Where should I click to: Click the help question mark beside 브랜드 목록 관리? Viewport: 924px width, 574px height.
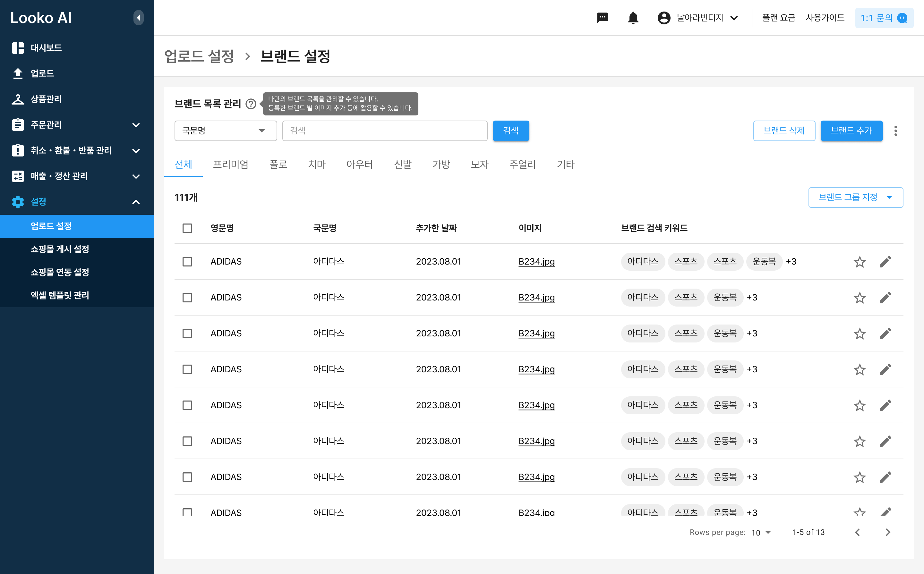251,104
